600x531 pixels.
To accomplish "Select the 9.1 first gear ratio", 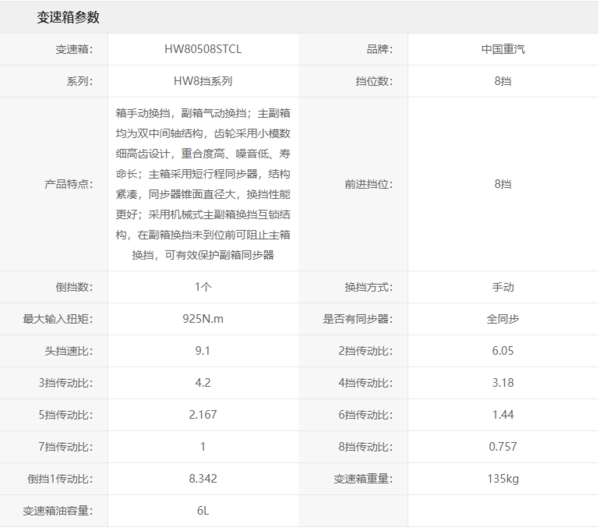I will 203,351.
